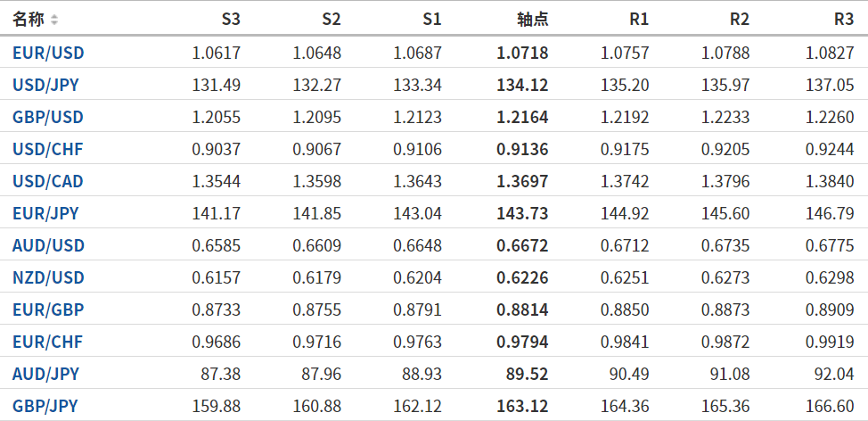
Task: Open the AUD/JPY currency pair link
Action: pos(45,374)
